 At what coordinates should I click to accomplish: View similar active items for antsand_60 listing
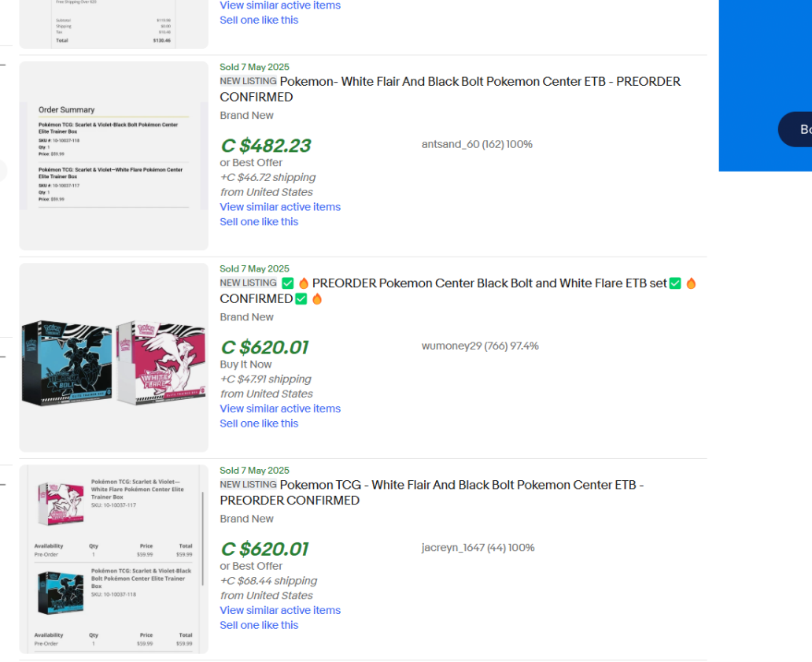tap(280, 207)
